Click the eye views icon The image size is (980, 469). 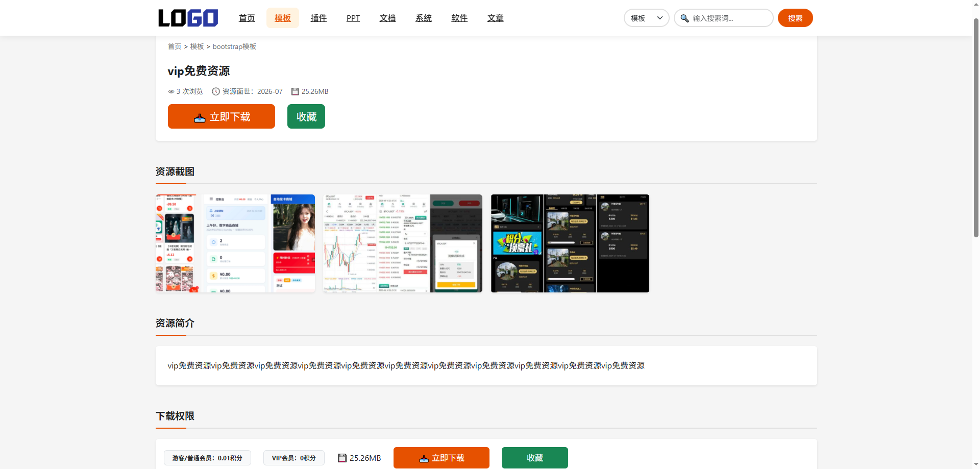[x=171, y=92]
